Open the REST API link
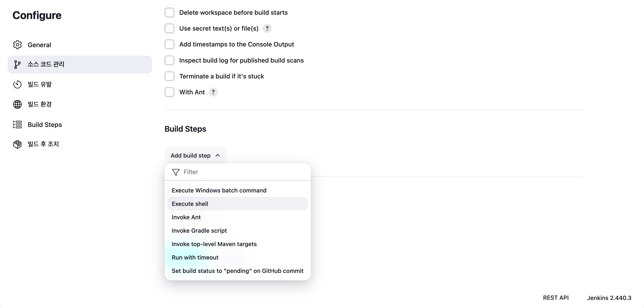 coord(555,298)
